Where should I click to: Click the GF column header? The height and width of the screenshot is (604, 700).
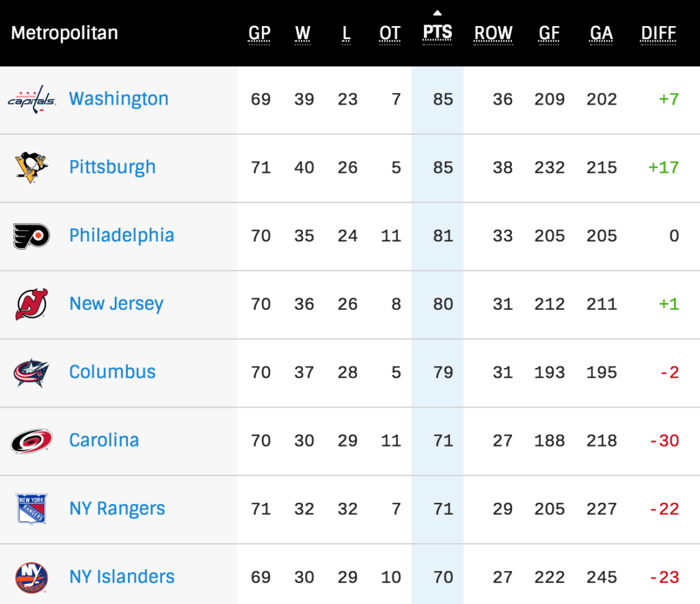click(549, 33)
